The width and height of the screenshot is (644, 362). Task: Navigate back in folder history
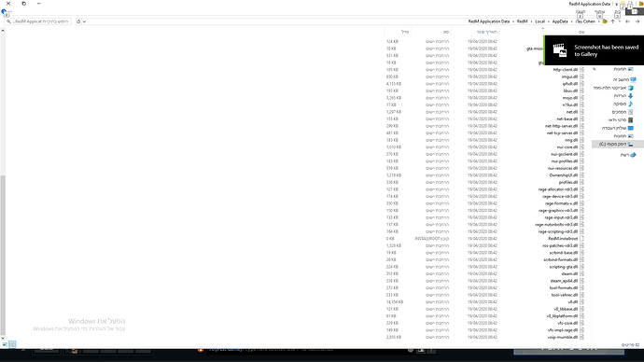(637, 21)
